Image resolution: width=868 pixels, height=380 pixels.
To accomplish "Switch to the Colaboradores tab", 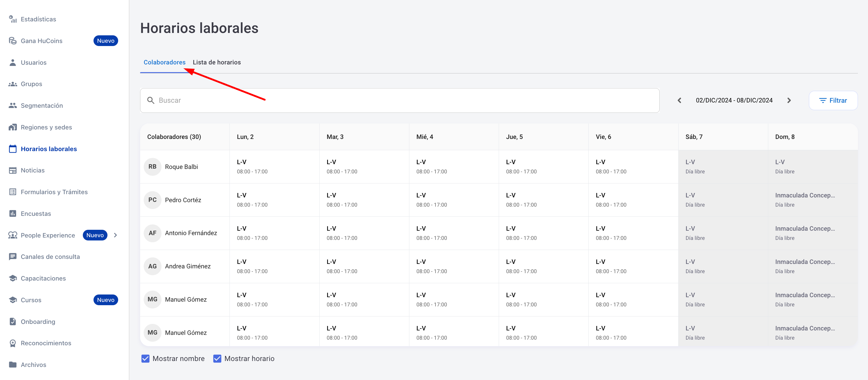I will point(164,62).
